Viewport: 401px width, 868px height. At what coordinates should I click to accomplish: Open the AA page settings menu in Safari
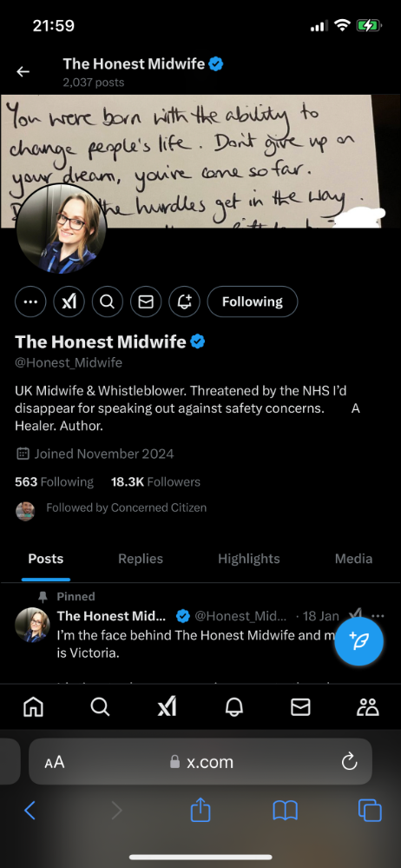[x=55, y=762]
